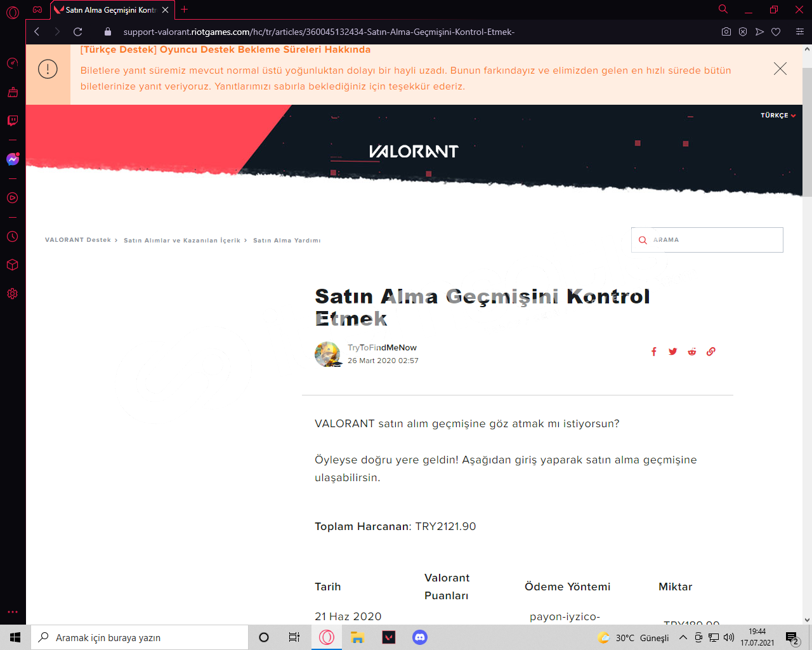Click the Valorant Puanları column header
Screen dimensions: 812x650
coord(447,587)
